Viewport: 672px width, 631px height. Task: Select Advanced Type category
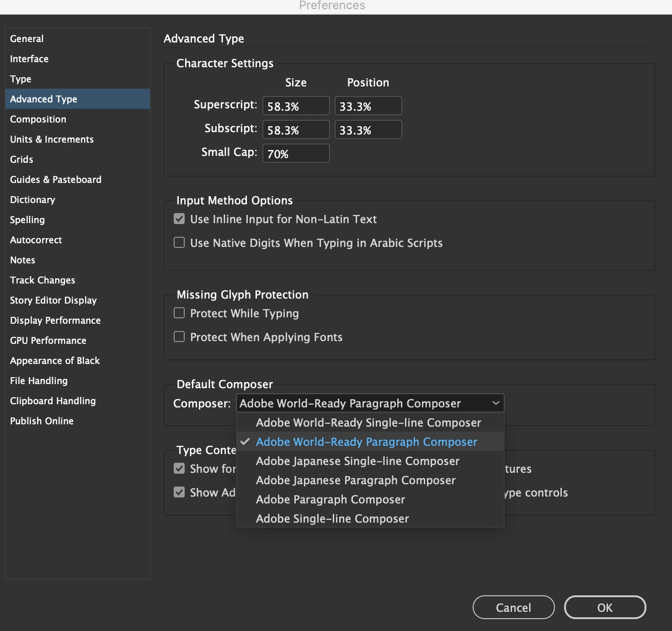pyautogui.click(x=78, y=99)
